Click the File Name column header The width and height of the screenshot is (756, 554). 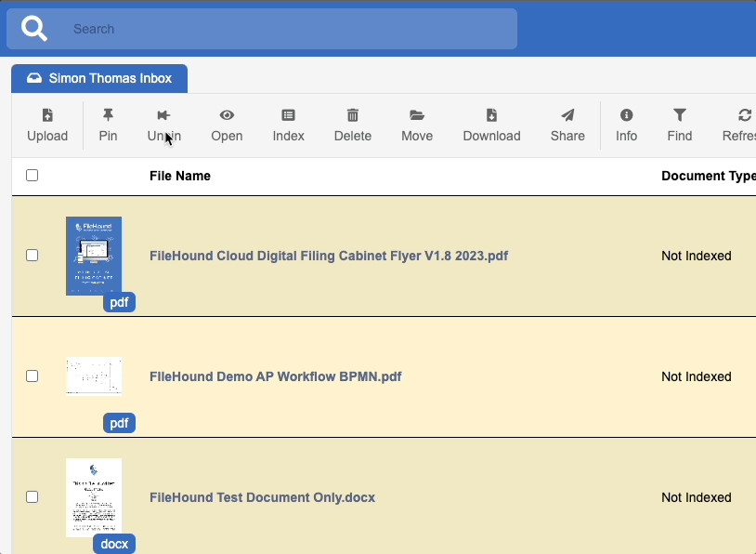180,176
